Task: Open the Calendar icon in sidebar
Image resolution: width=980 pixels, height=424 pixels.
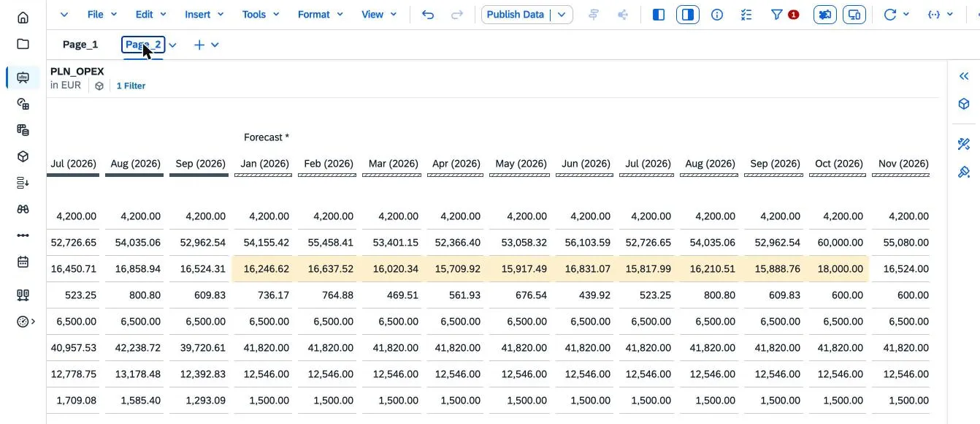Action: (23, 262)
